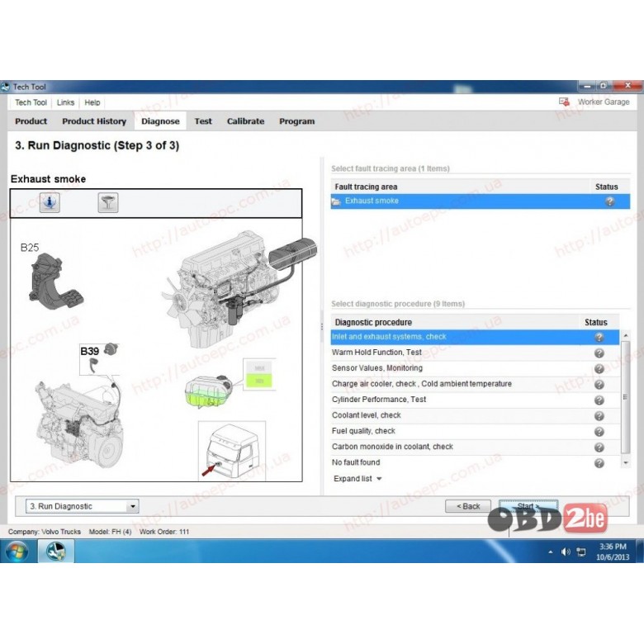The image size is (644, 644).
Task: Click status icon for Exhaust smoke fault area
Action: (x=609, y=201)
